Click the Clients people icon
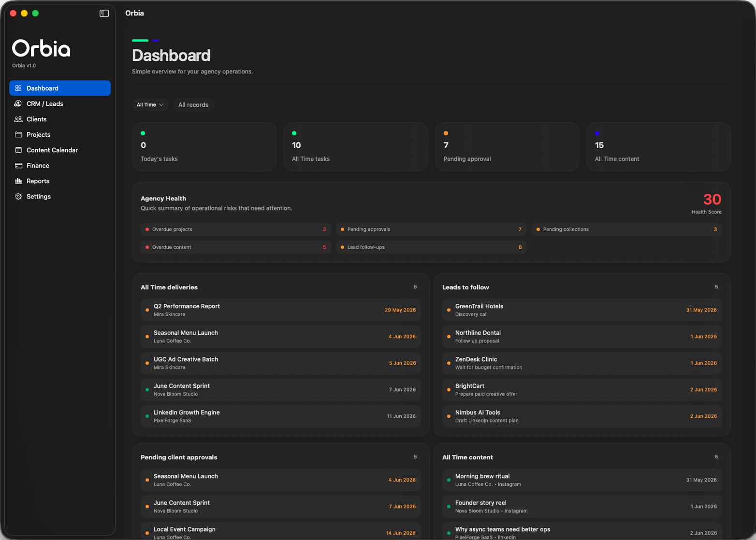 click(18, 119)
